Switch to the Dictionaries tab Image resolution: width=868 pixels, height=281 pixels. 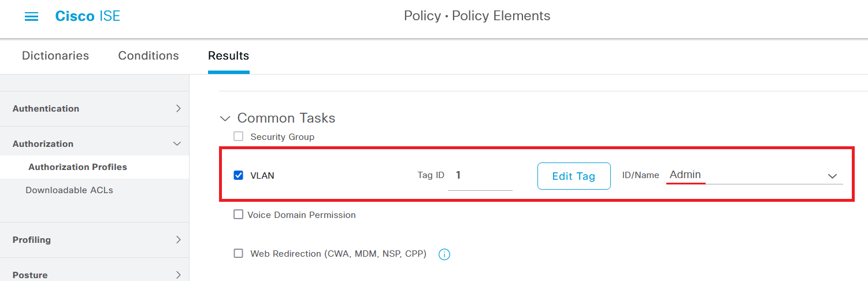55,56
